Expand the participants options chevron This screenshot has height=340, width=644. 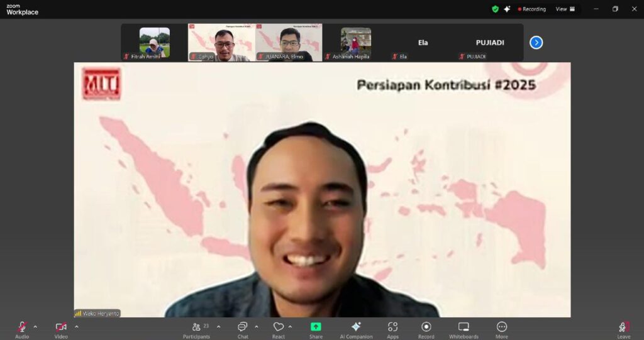(218, 326)
